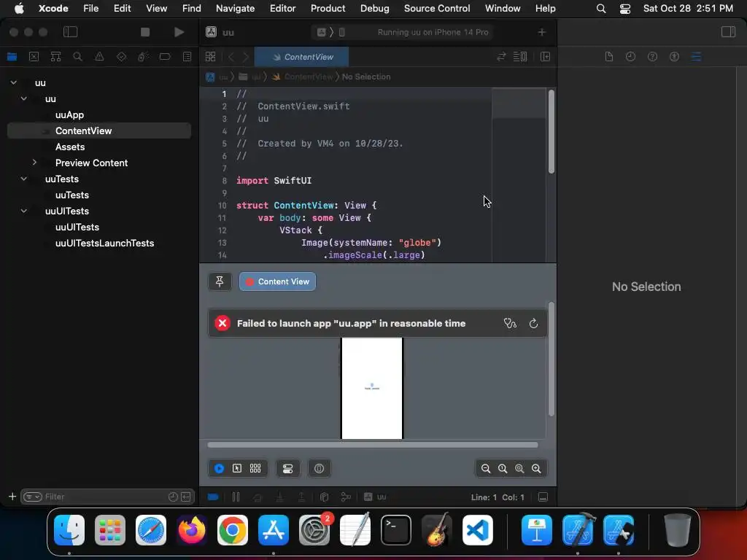Zoom in the canvas preview

[536, 469]
